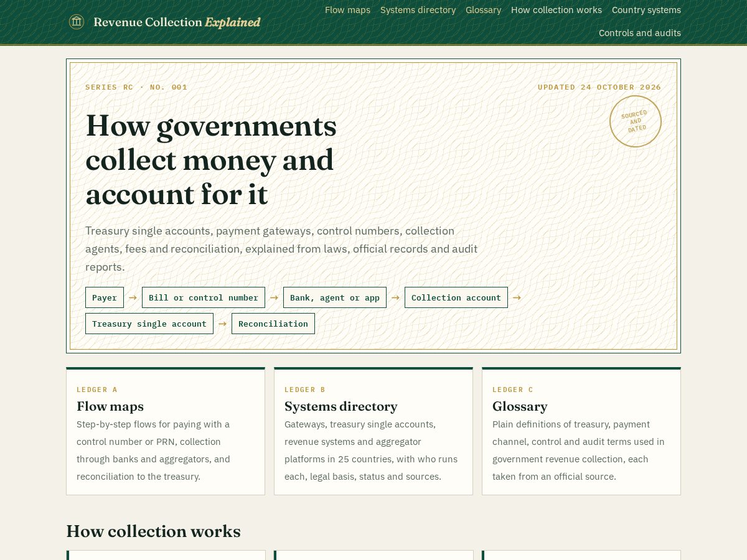
Task: Click the Flow maps card description text
Action: [154, 450]
